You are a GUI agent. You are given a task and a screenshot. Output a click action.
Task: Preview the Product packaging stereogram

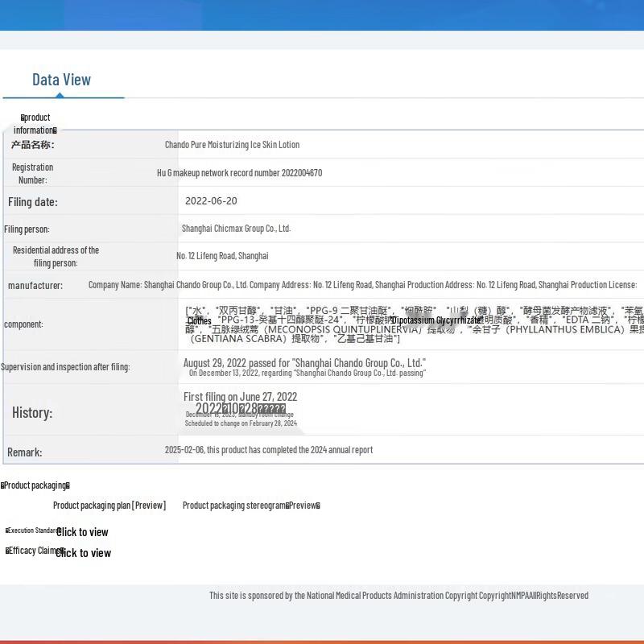251,506
